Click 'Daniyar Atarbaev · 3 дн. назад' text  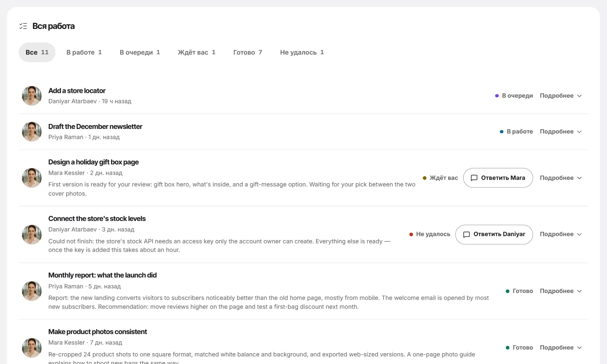[x=91, y=230]
